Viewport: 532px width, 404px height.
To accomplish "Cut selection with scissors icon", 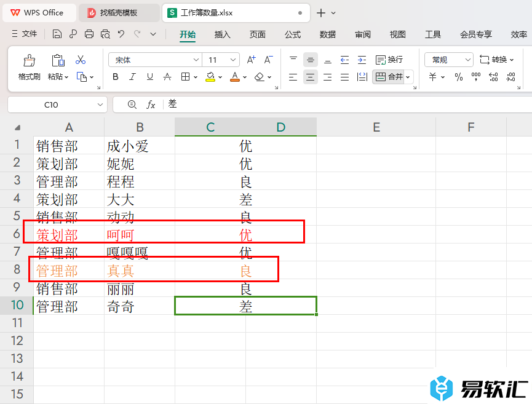I will point(81,60).
